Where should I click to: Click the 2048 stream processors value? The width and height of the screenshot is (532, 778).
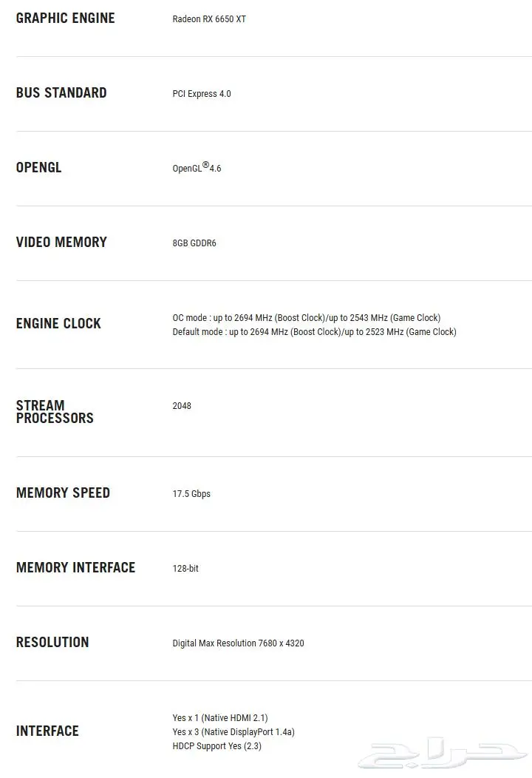coord(182,406)
